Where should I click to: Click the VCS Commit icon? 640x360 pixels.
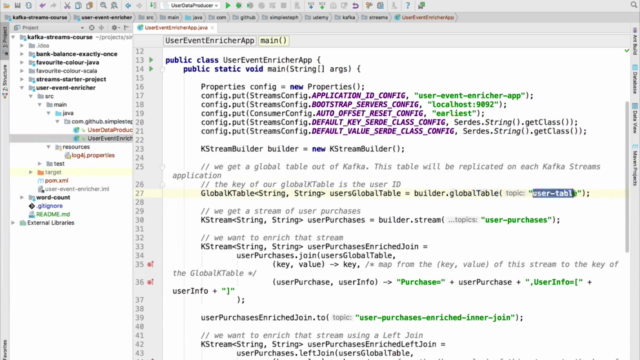tap(322, 6)
